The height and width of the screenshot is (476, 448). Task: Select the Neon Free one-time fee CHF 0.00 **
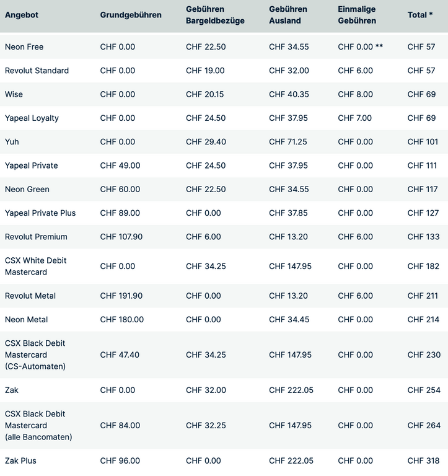click(x=361, y=46)
